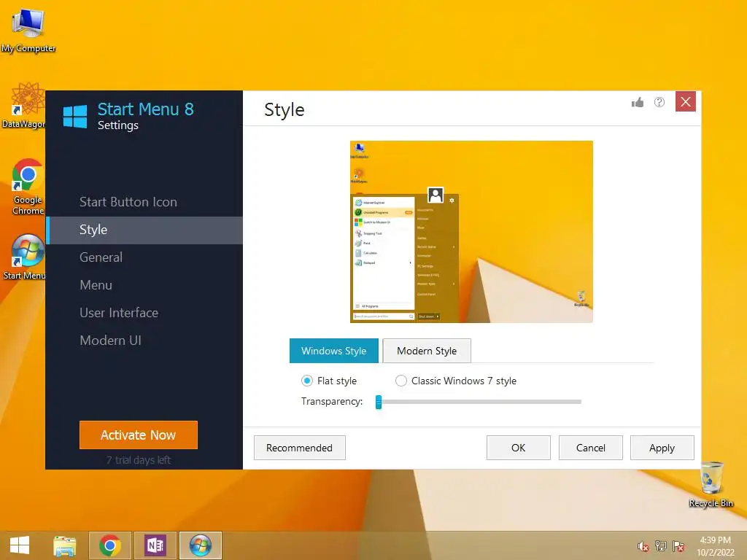The width and height of the screenshot is (747, 560).
Task: Close the Start Menu 8 settings window
Action: point(686,101)
